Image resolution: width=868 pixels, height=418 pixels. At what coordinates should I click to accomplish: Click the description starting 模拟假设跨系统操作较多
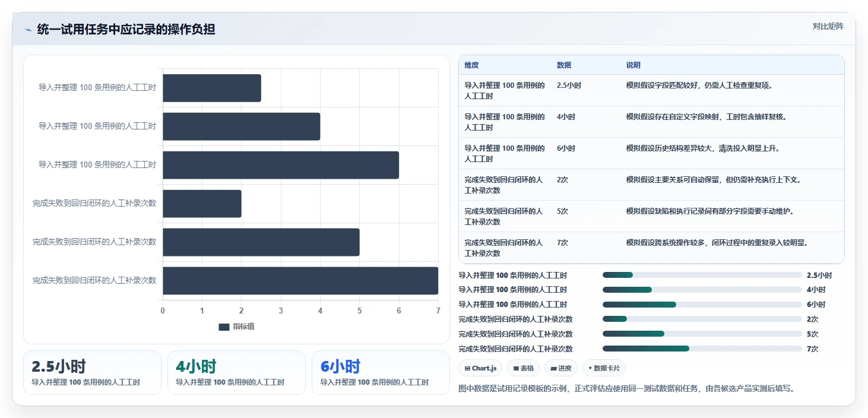(717, 243)
